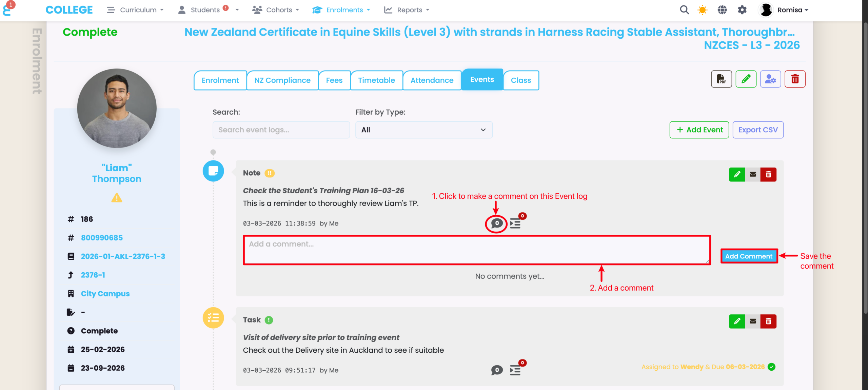
Task: Open the comment bubble on the Note event
Action: coord(496,223)
